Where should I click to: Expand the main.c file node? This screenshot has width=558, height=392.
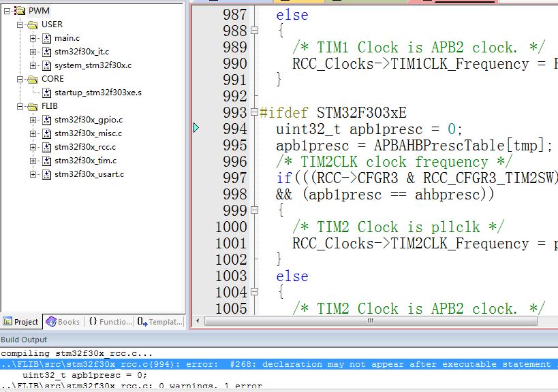[x=33, y=38]
